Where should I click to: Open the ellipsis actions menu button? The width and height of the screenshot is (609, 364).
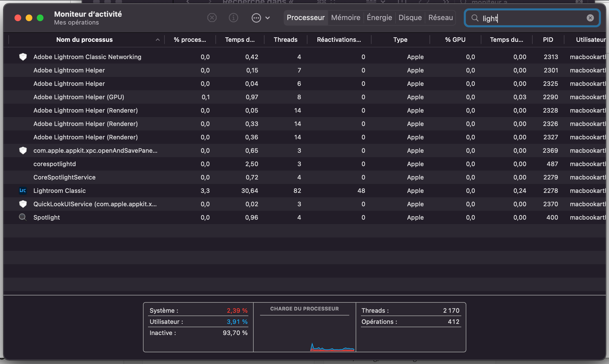(x=256, y=18)
